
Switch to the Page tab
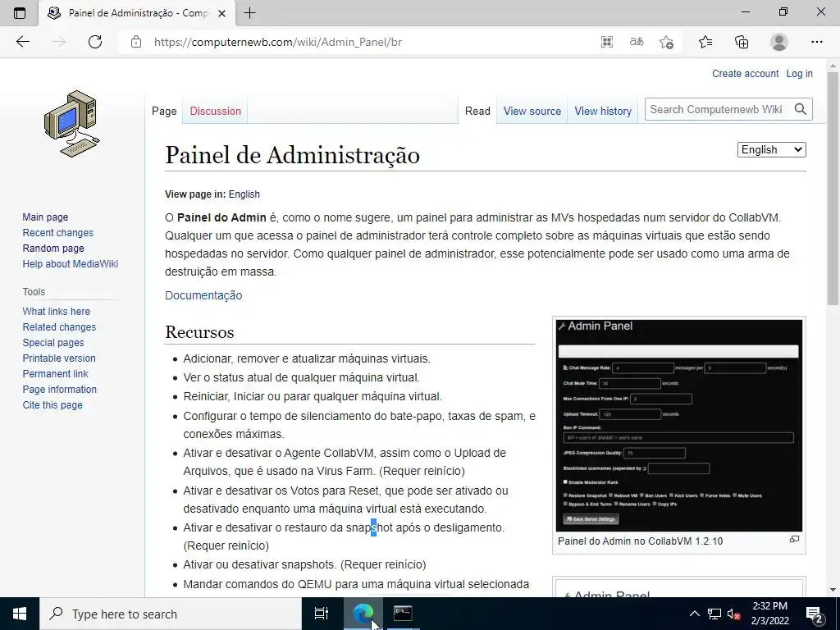164,111
